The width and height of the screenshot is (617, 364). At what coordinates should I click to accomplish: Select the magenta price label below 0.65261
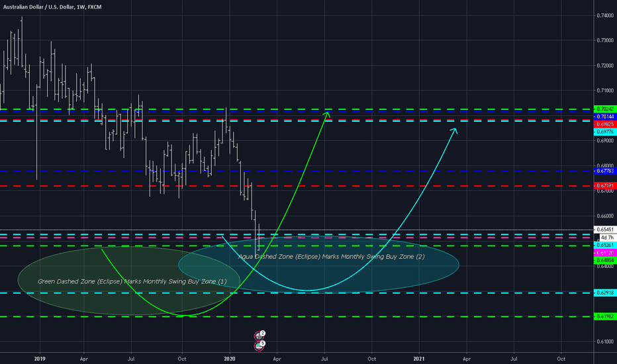point(605,253)
